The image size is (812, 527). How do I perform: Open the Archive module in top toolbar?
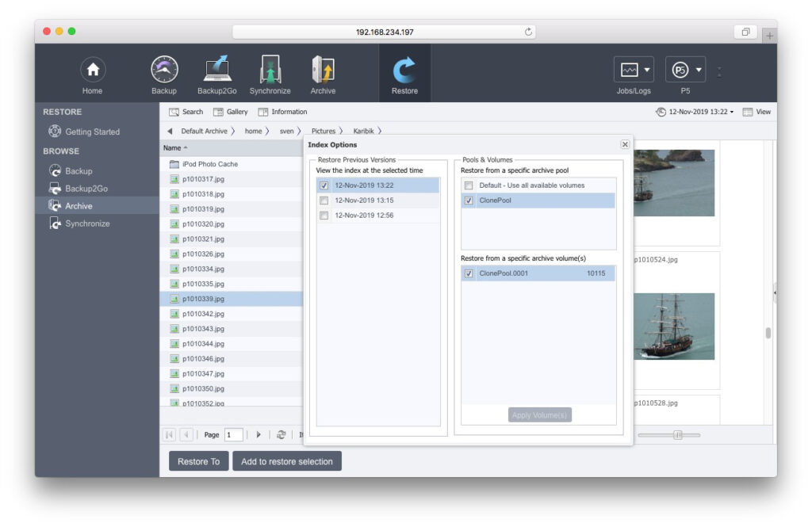(323, 71)
